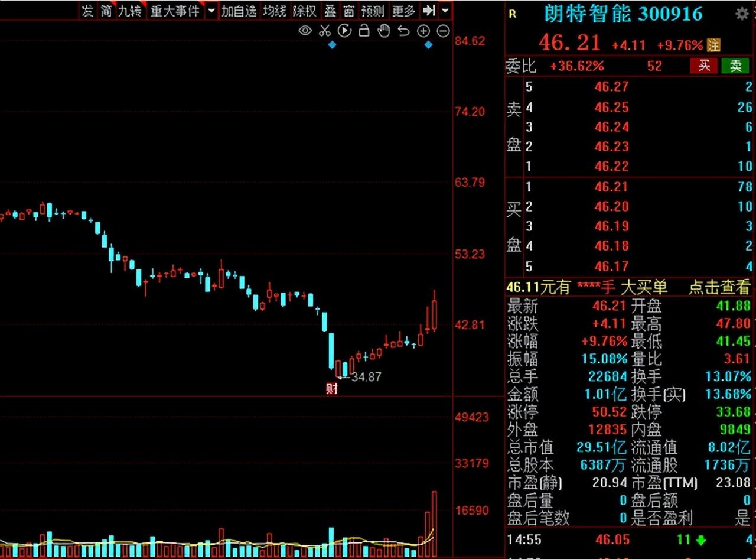This screenshot has height=559, width=756.
Task: Click the 34.87 low price label on chart
Action: point(366,376)
